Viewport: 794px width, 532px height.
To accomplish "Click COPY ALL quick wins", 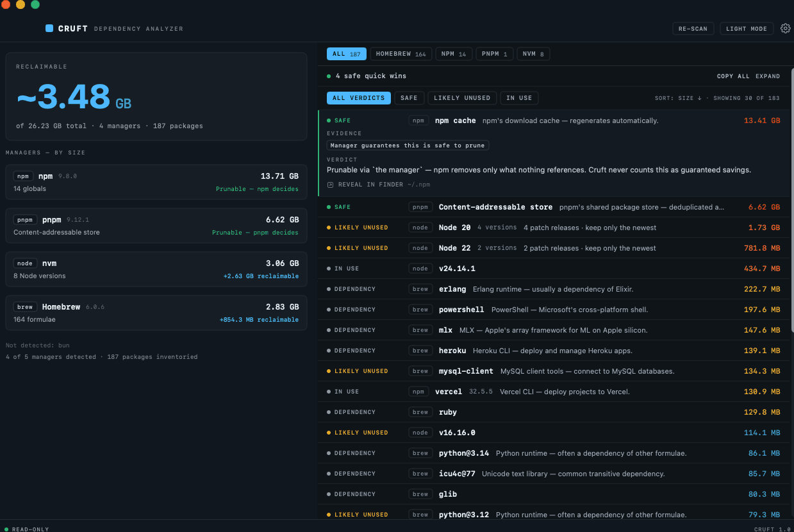I will pyautogui.click(x=733, y=76).
